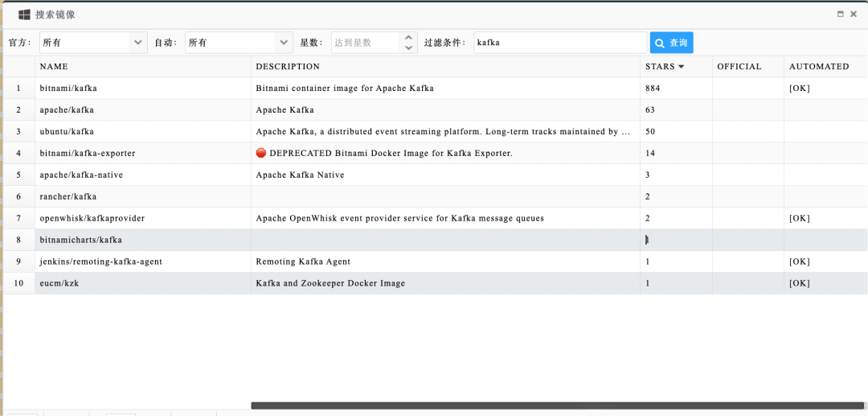Click the horizontal scrollbar thumb
Image resolution: width=868 pixels, height=416 pixels.
558,406
